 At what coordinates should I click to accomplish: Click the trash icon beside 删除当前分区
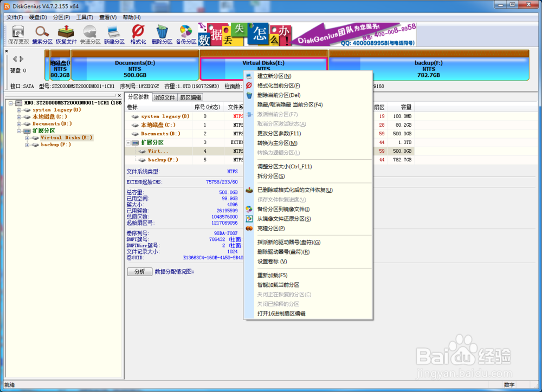(249, 95)
